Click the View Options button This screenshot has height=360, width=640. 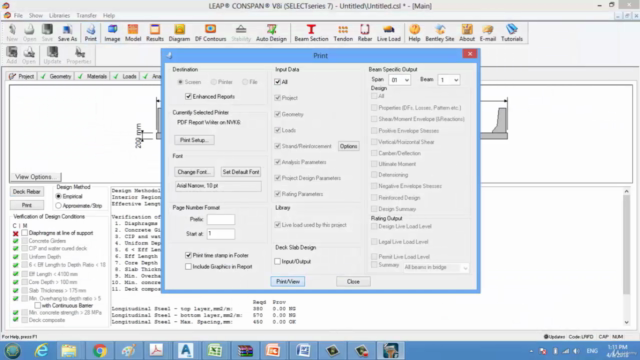[35, 177]
